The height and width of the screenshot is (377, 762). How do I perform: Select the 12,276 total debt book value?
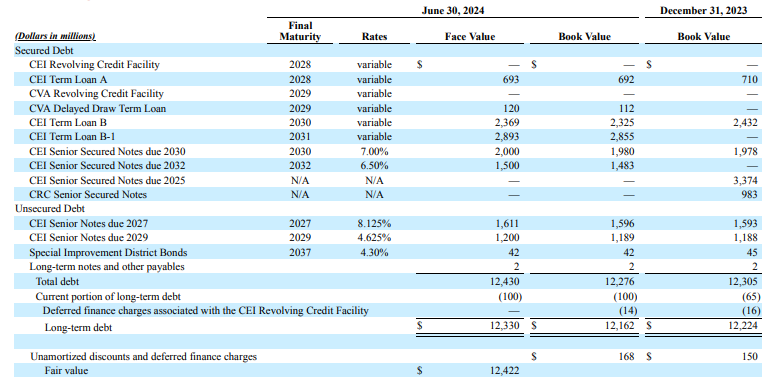point(620,281)
